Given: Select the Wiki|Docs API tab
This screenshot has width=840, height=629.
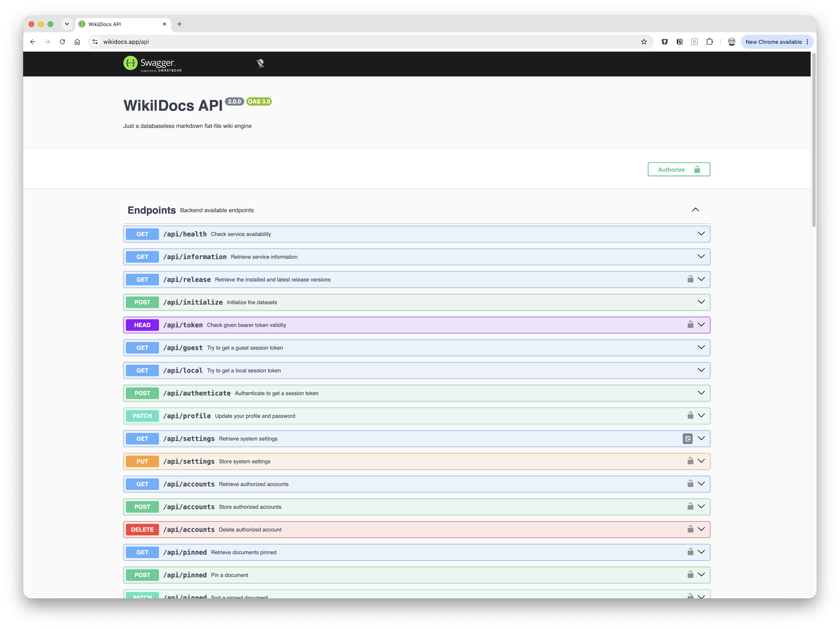Looking at the screenshot, I should coord(123,24).
